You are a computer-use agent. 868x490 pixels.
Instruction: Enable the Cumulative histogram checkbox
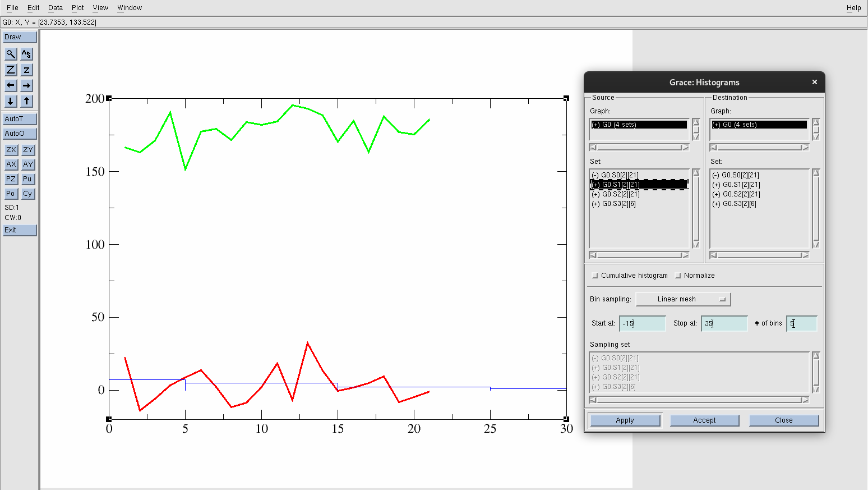pyautogui.click(x=595, y=276)
